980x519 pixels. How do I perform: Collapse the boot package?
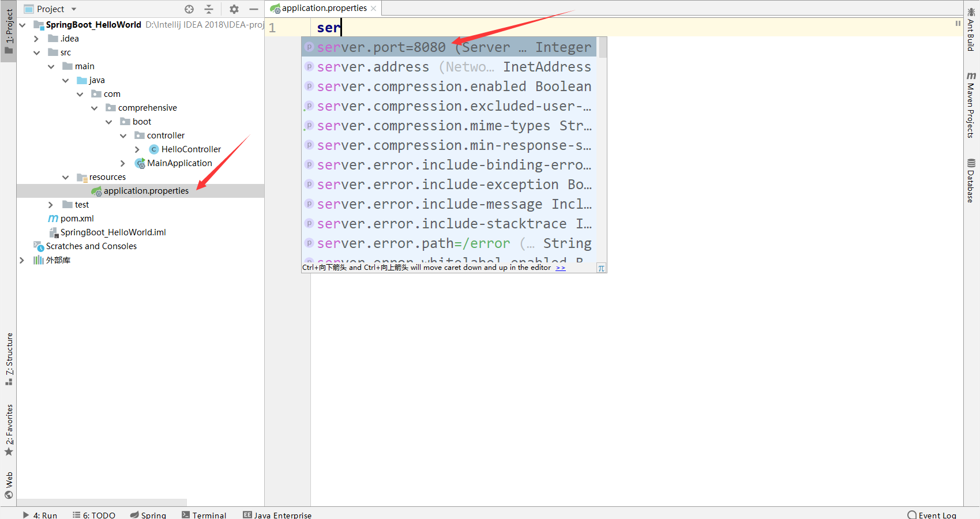tap(109, 122)
